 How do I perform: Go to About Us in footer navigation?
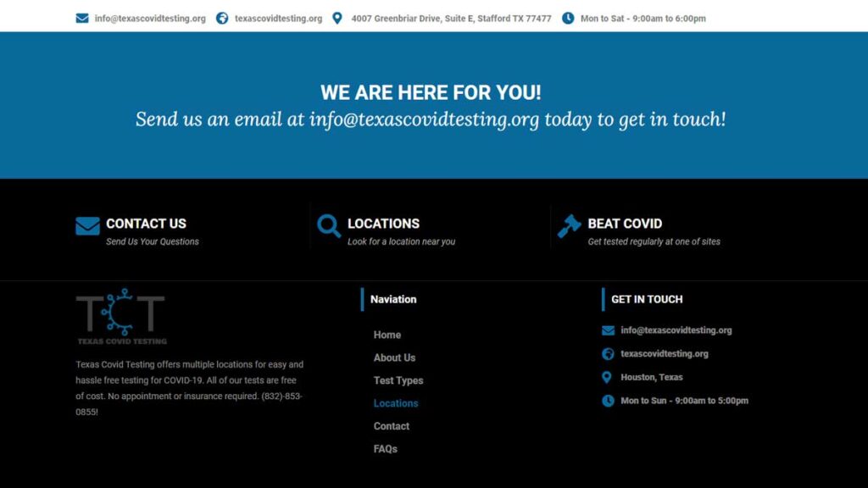pos(394,358)
